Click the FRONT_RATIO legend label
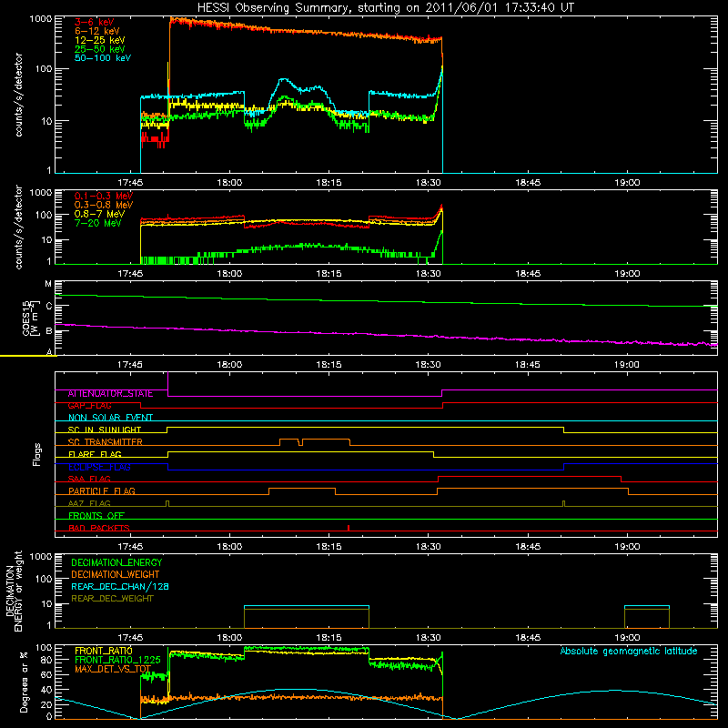Image resolution: width=728 pixels, height=728 pixels. 104,651
